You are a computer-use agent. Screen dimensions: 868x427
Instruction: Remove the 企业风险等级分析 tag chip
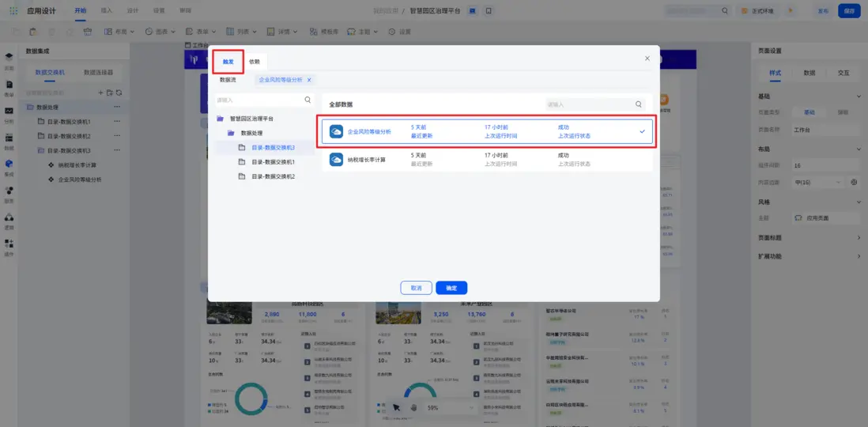[309, 80]
